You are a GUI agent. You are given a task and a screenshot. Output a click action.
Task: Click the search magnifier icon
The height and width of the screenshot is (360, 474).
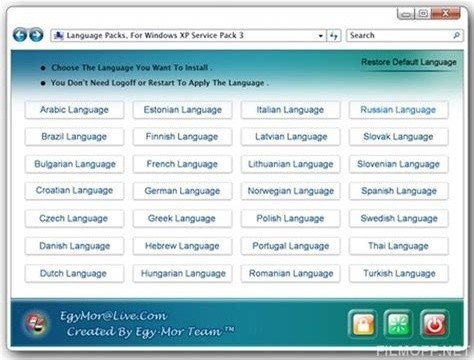point(457,35)
